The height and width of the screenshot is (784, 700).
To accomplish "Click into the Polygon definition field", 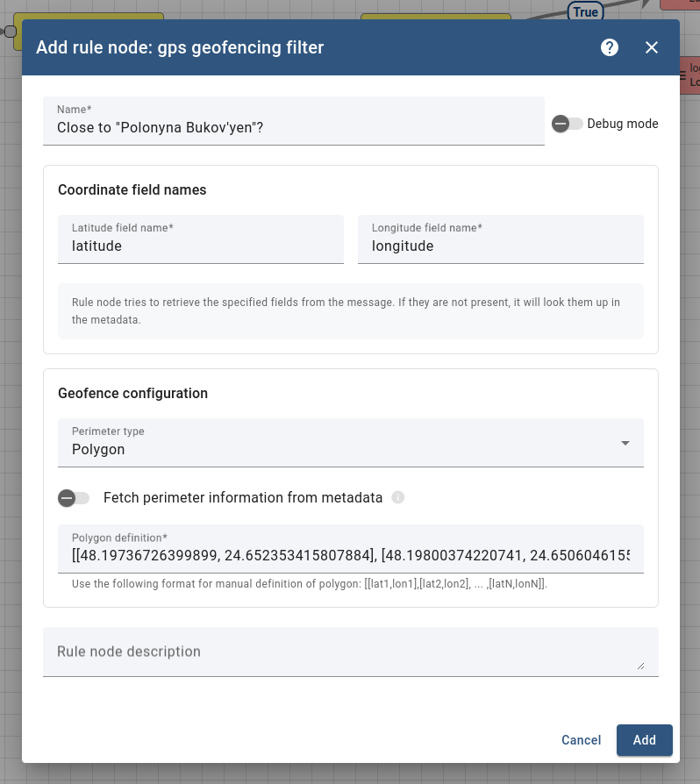I will pos(351,555).
